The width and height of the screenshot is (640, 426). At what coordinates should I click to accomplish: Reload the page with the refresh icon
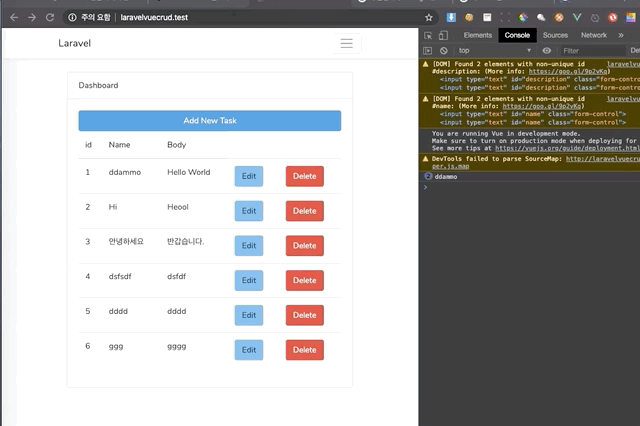[50, 18]
